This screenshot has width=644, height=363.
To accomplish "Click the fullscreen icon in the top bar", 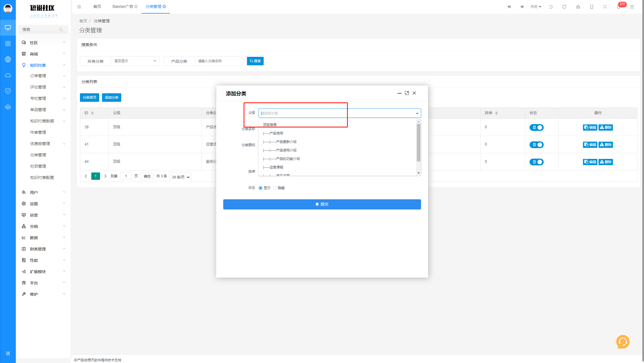I will [x=605, y=7].
